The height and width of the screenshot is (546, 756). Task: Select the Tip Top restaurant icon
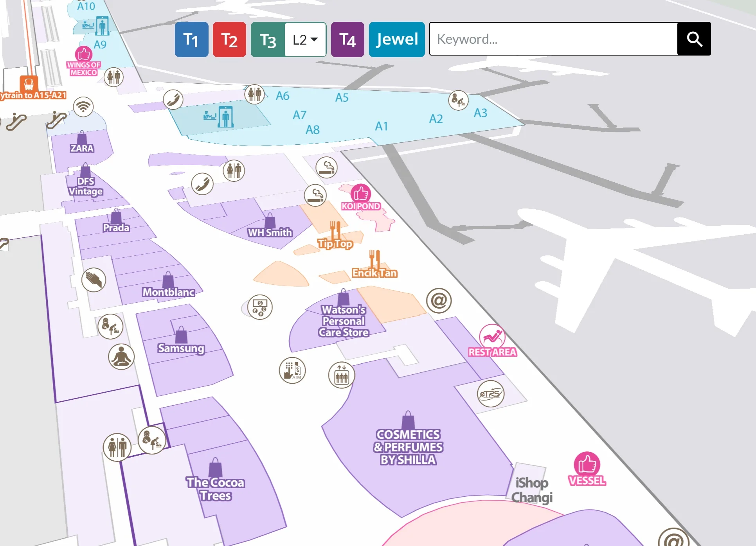[x=335, y=230]
